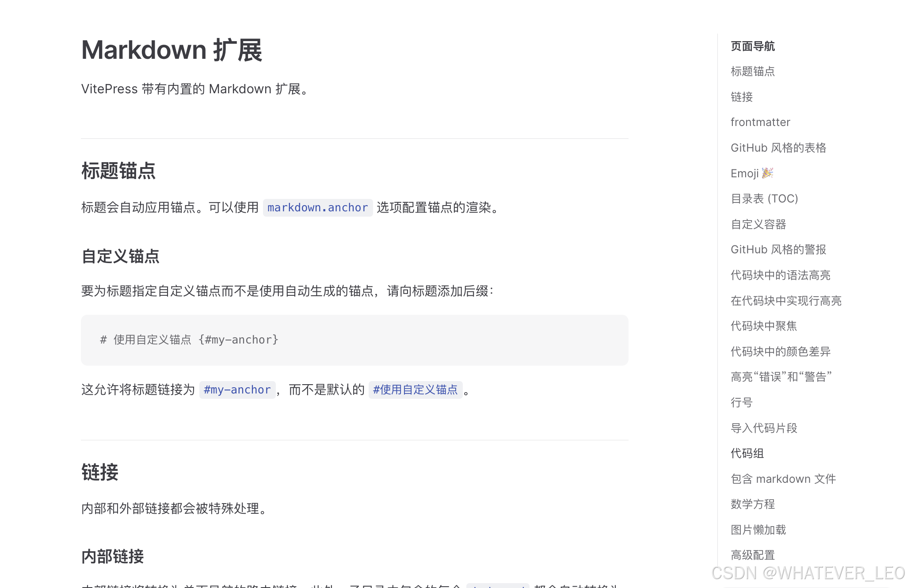The width and height of the screenshot is (907, 588).
Task: Open 包含 markdown 文件 navigation link
Action: [x=783, y=479]
